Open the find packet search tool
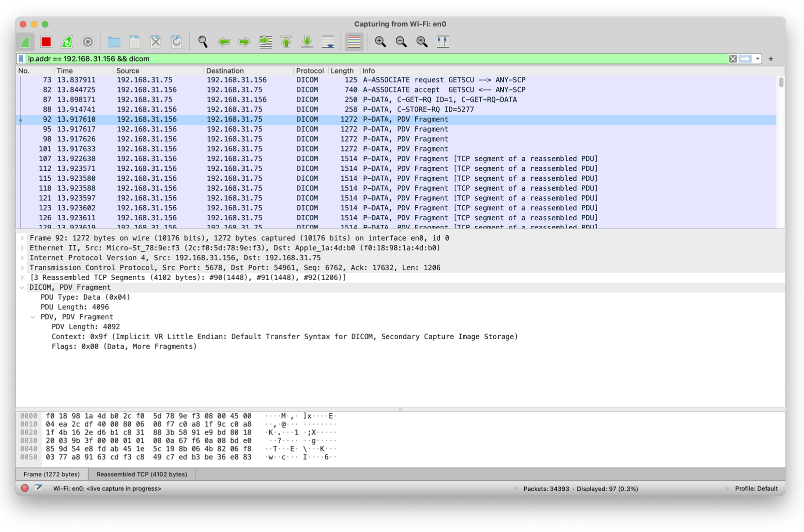The height and width of the screenshot is (532, 804). [203, 41]
